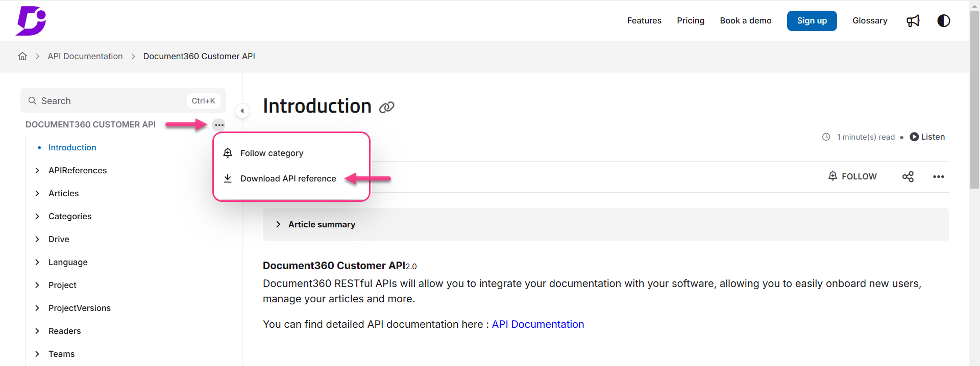This screenshot has height=366, width=980.
Task: Click '1 minute(s) read' text
Action: coord(866,137)
